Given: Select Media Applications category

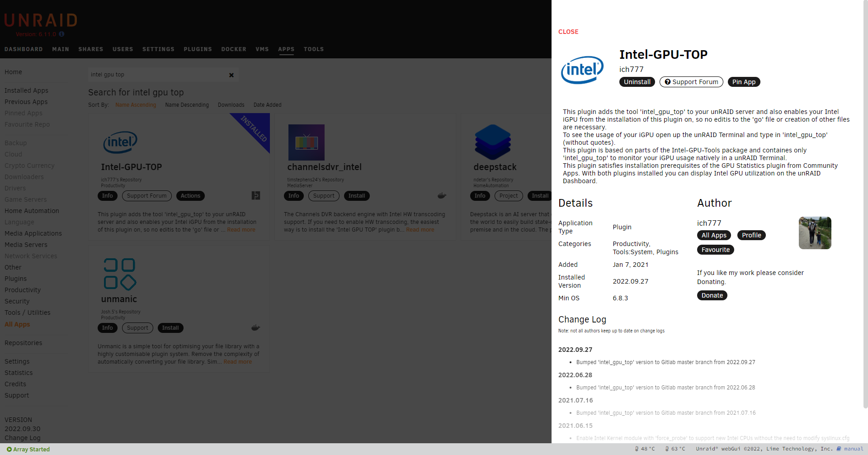Looking at the screenshot, I should pos(33,233).
